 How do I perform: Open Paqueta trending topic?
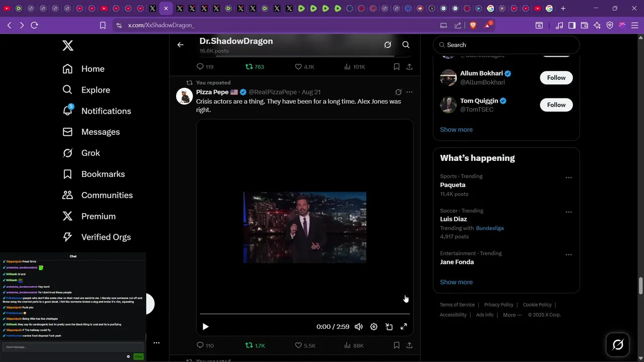453,185
